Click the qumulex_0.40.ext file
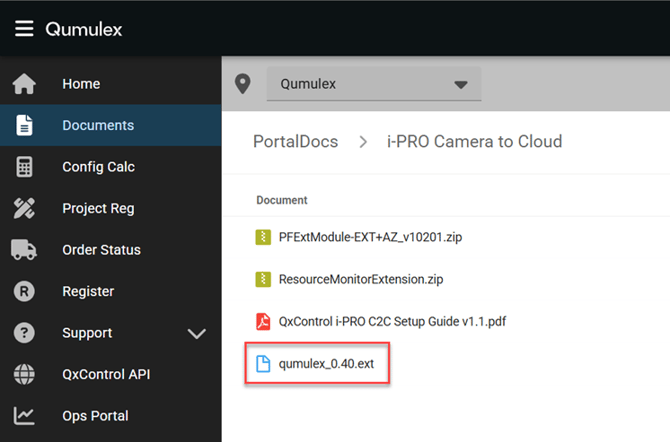Viewport: 670px width, 442px height. coord(328,363)
